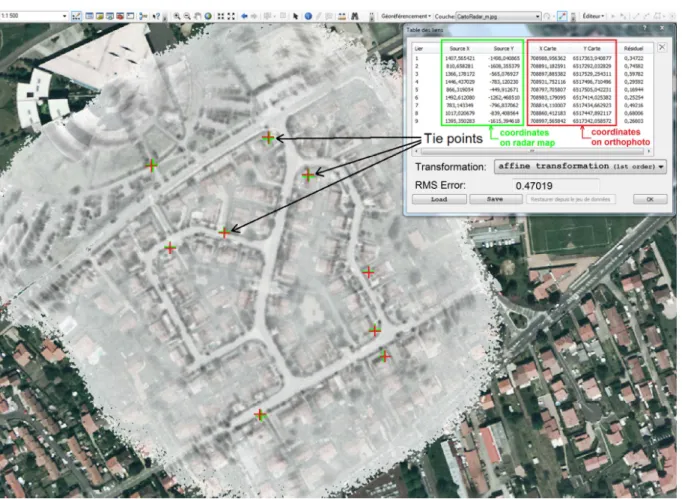
Task: Click the link table scroll left arrow
Action: pos(417,151)
